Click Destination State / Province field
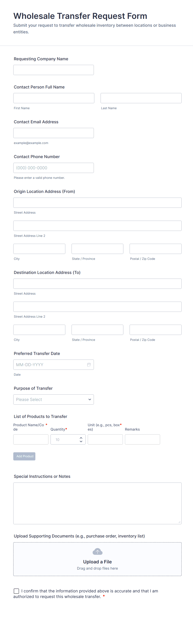193x644 pixels. (97, 330)
